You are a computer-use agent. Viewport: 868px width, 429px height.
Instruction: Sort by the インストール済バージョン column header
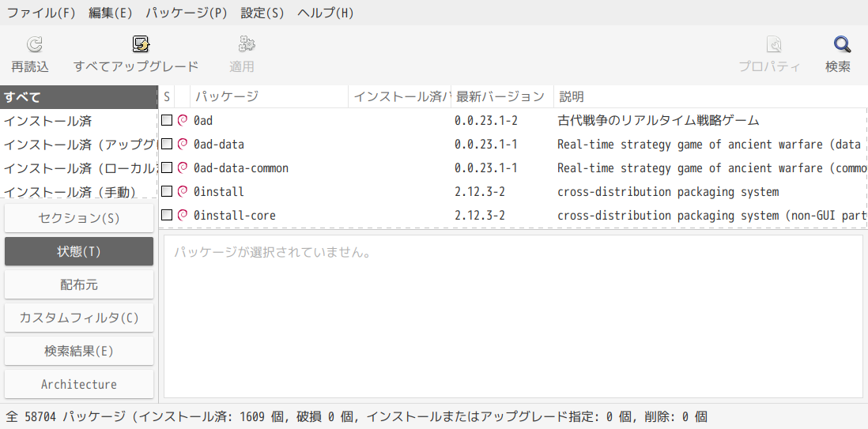pos(400,97)
